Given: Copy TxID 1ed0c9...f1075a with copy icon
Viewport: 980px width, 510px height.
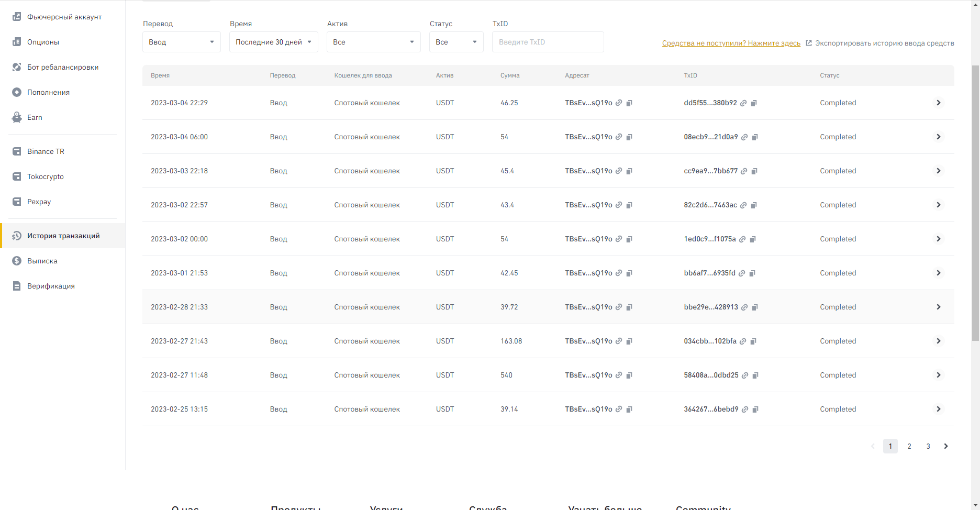Looking at the screenshot, I should pos(753,239).
